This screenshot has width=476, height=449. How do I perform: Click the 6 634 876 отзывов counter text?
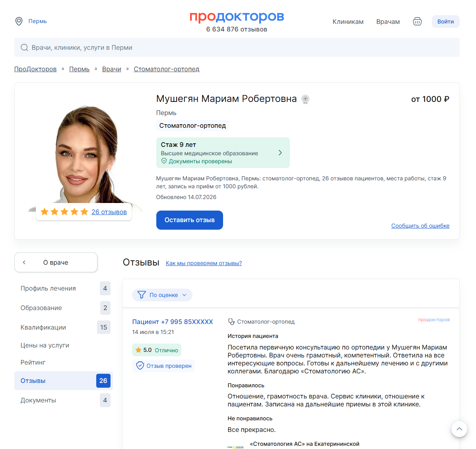pos(237,29)
